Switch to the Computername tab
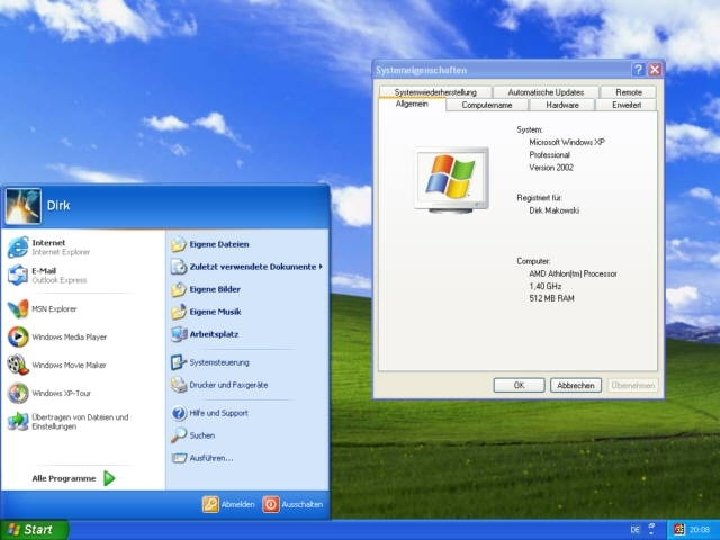Screen dimensions: 720x540 (487, 105)
